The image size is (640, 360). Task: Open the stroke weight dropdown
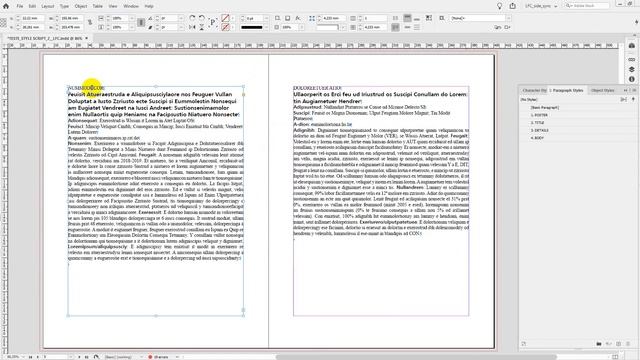tap(266, 18)
